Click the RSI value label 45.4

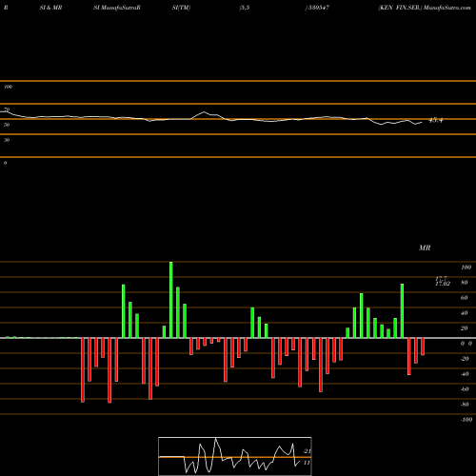tap(435, 120)
